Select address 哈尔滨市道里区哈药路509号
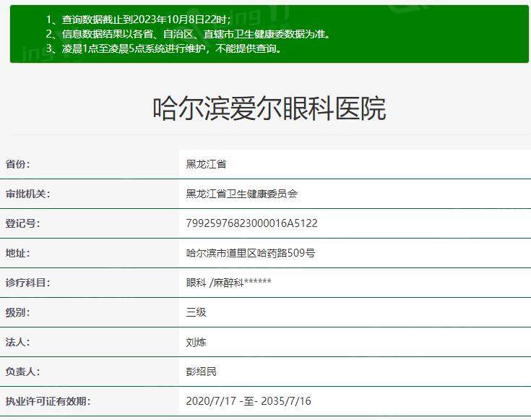Image resolution: width=531 pixels, height=420 pixels. pos(251,253)
